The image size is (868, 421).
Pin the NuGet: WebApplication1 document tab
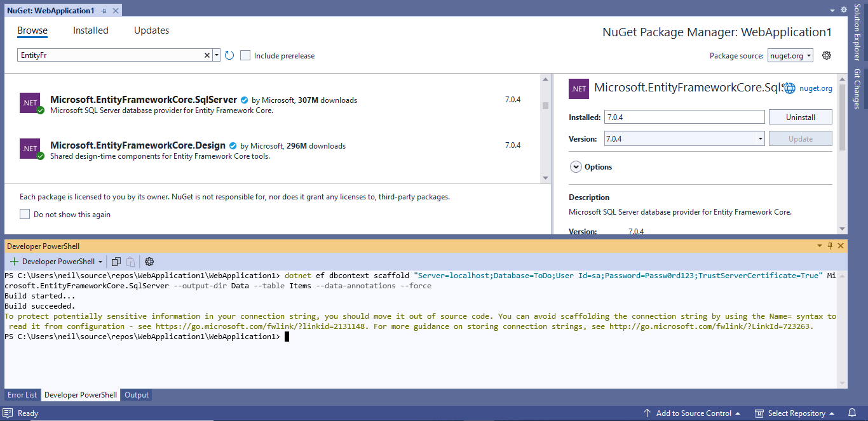[104, 11]
